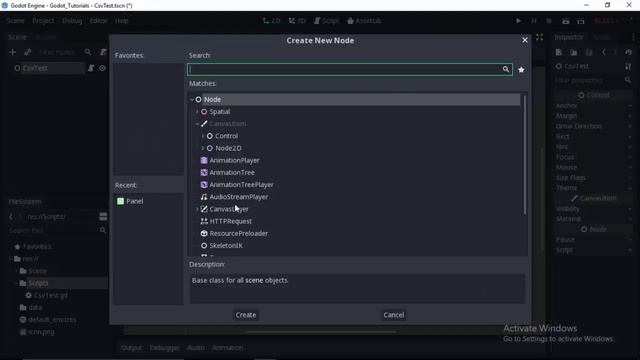Switch to the Script workspace
Screen dimensions: 640x360
326,21
